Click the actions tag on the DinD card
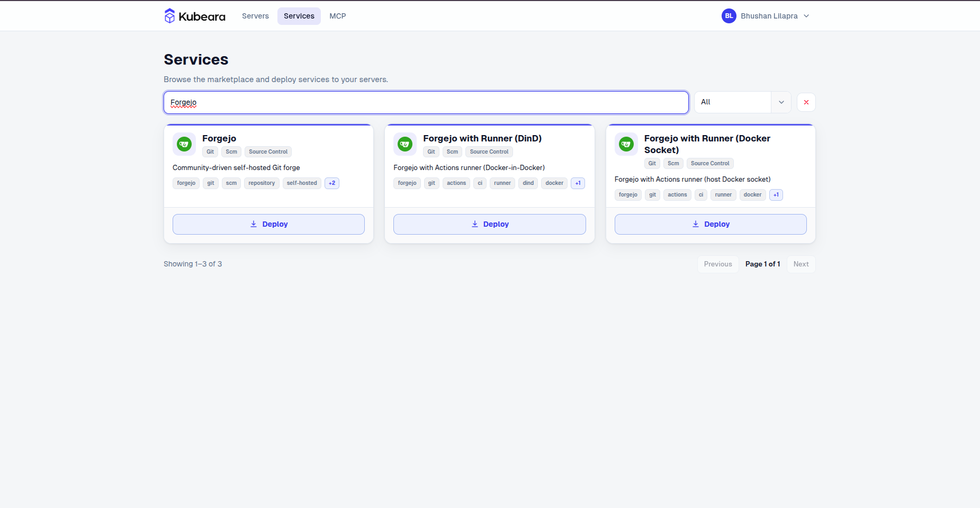 [456, 183]
